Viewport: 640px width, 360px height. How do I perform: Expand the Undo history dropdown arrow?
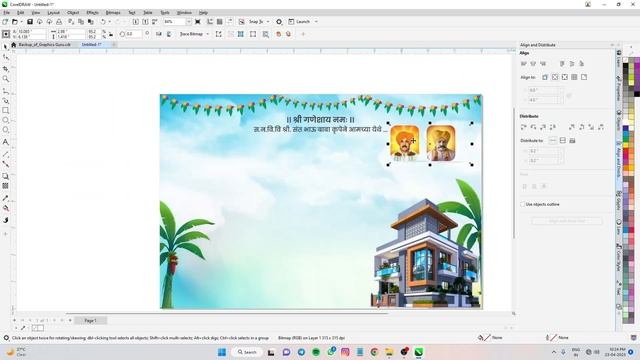[109, 22]
